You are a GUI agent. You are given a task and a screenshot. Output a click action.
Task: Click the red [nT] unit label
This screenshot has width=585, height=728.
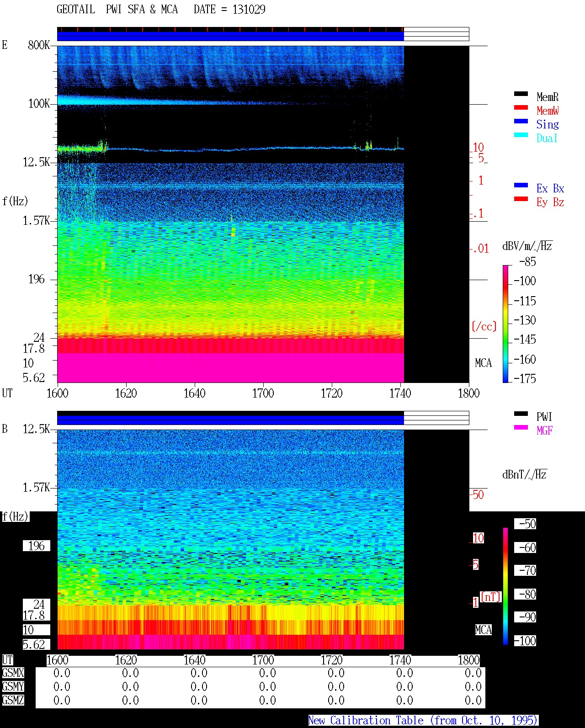pos(491,597)
